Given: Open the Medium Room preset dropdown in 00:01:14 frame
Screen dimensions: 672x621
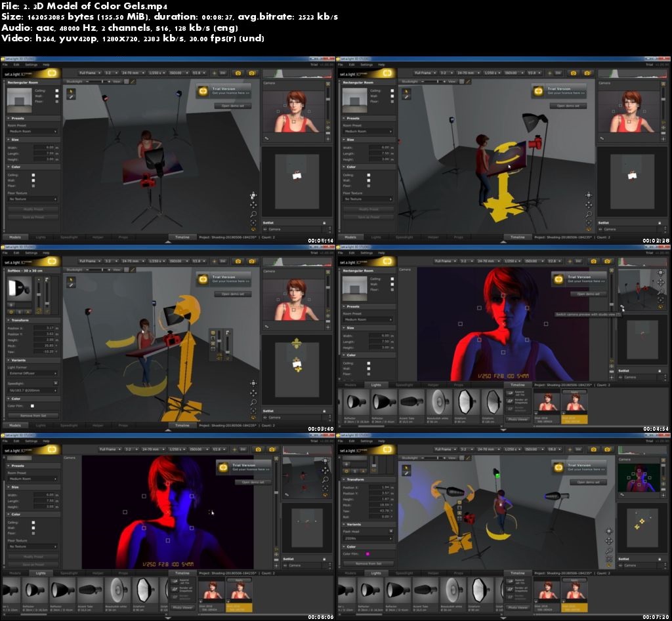Looking at the screenshot, I should [32, 132].
